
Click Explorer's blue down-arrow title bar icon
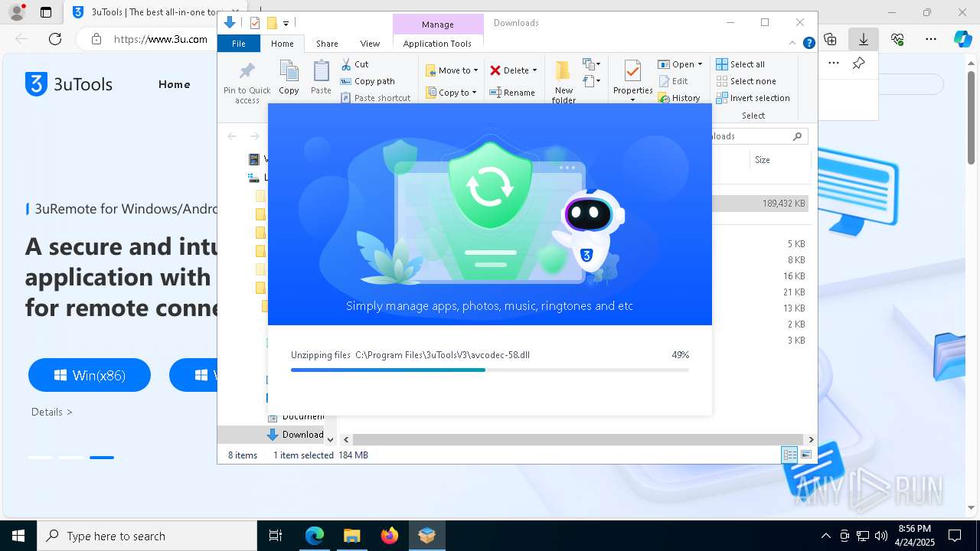pos(229,23)
